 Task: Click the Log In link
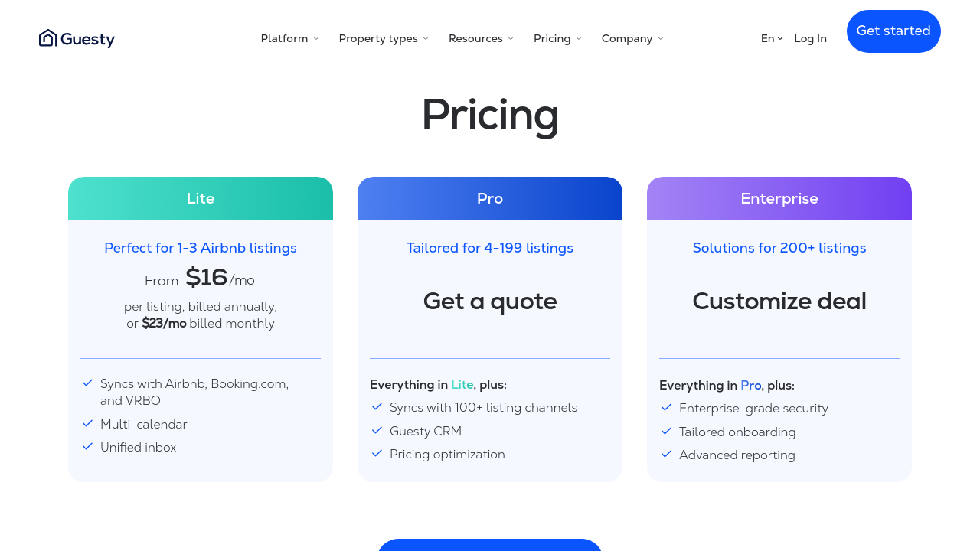coord(810,39)
